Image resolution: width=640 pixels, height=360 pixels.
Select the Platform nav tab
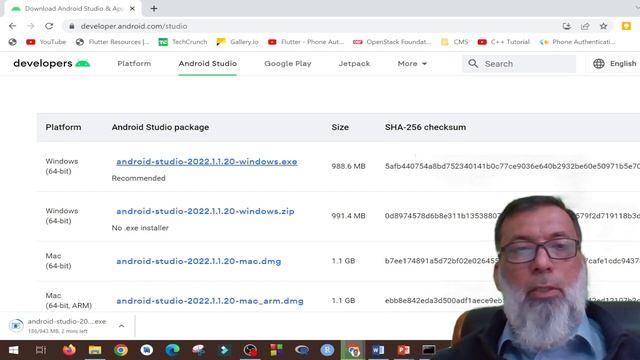click(x=134, y=64)
